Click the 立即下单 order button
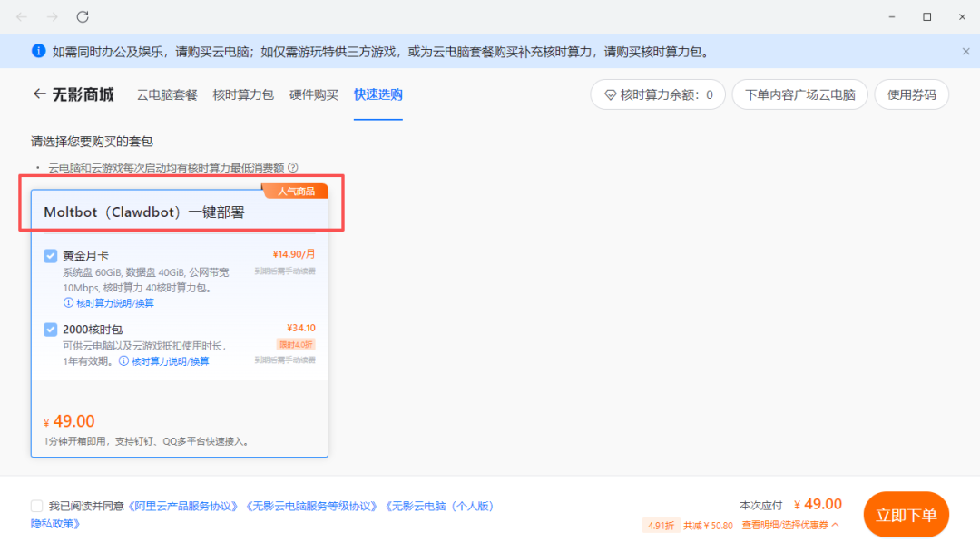 (x=905, y=514)
